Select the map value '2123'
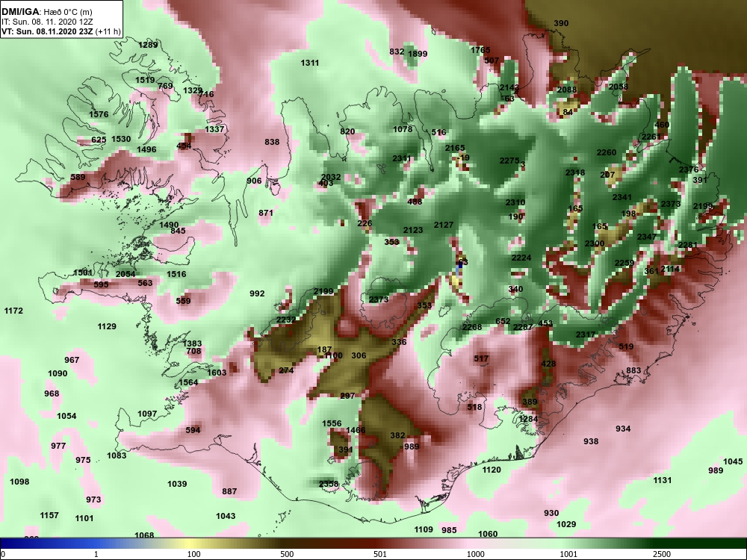The width and height of the screenshot is (747, 560). tap(413, 230)
